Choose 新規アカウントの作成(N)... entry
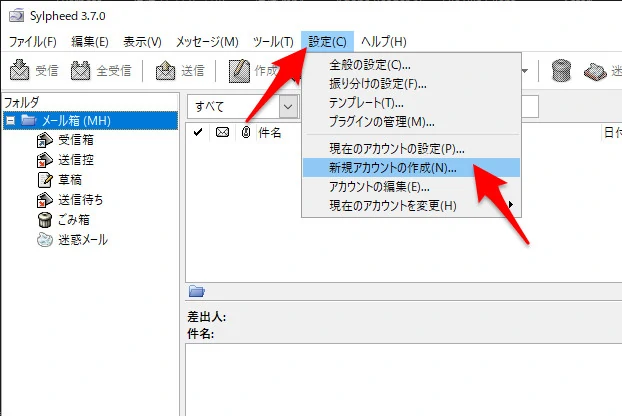Viewport: 622px width, 416px height. pyautogui.click(x=411, y=167)
